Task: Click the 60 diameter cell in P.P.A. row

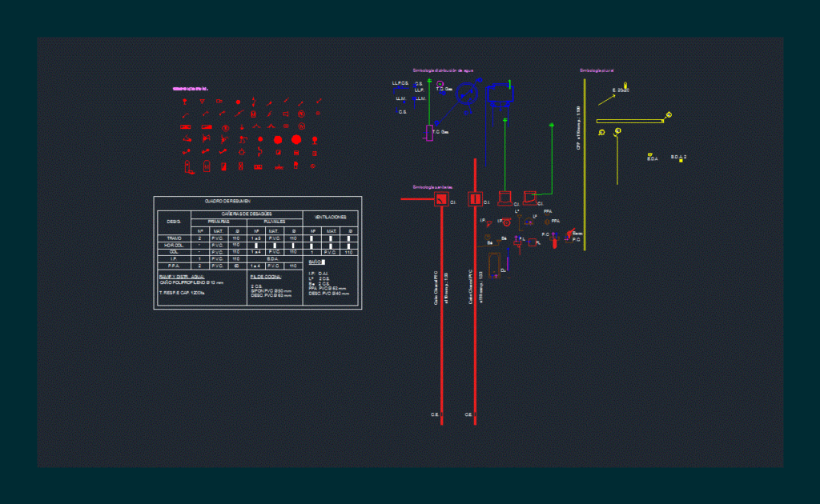Action: click(x=236, y=266)
